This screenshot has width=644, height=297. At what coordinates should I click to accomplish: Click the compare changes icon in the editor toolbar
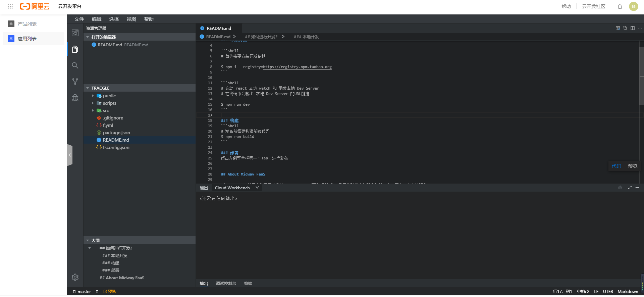[x=625, y=28]
